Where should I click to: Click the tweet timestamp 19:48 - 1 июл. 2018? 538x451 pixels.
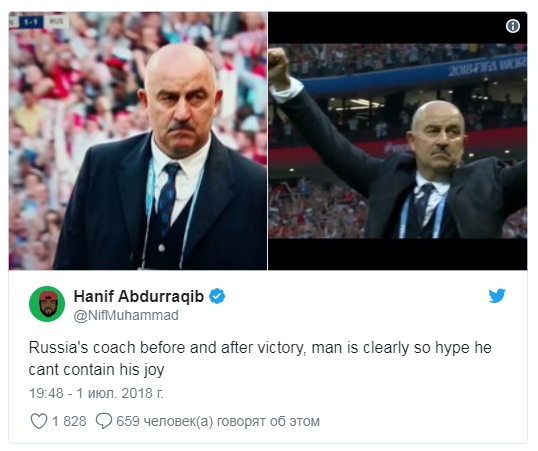pos(96,393)
